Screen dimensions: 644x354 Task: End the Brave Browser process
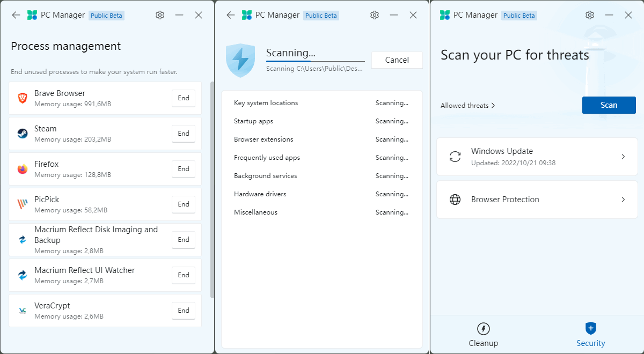(x=184, y=98)
